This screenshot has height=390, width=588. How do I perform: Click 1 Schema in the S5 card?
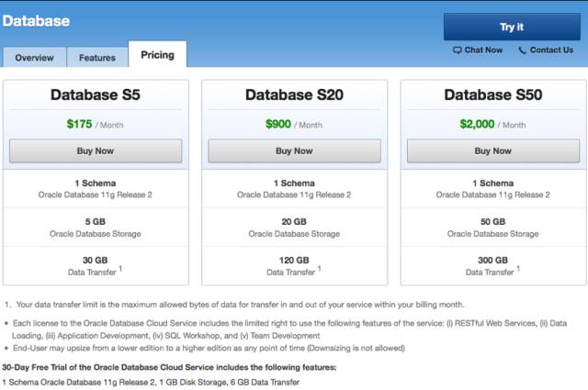96,184
